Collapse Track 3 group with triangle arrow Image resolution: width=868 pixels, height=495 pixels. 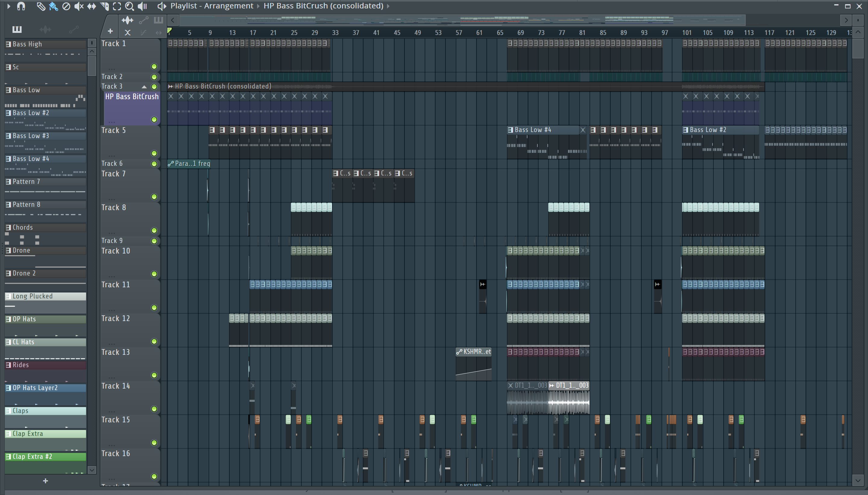[x=144, y=87]
